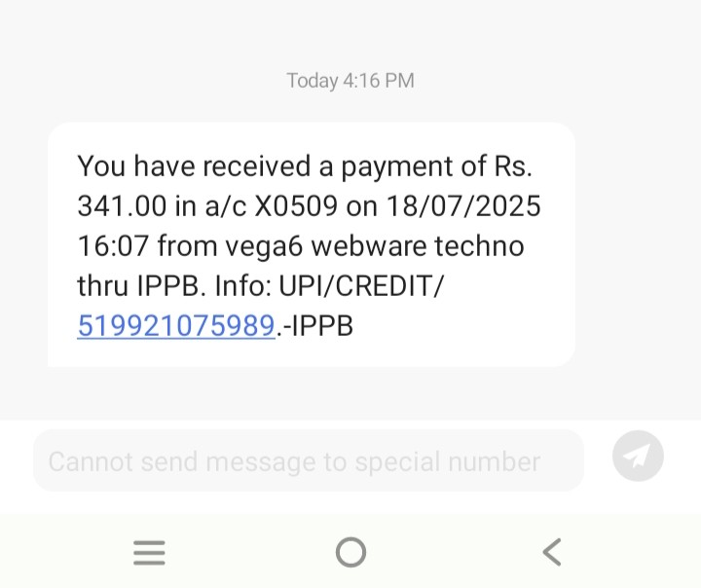The width and height of the screenshot is (701, 588).
Task: Tap the paper plane send icon
Action: (x=638, y=457)
